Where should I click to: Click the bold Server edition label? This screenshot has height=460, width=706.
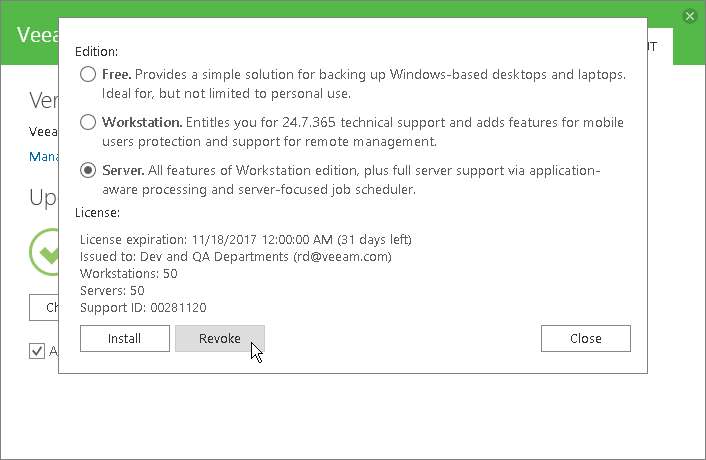pyautogui.click(x=123, y=170)
